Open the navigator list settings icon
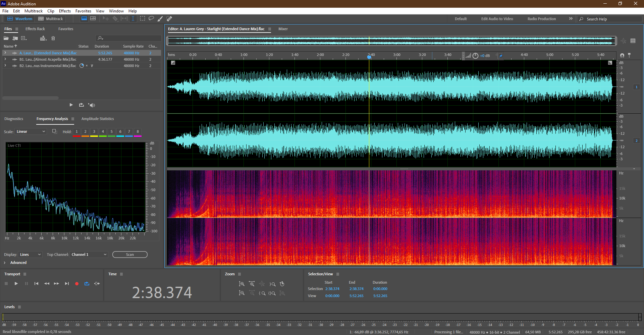 click(633, 41)
